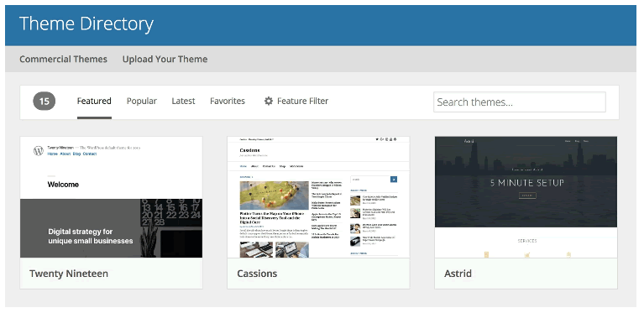Open the Astrid theme preview thumbnail
The height and width of the screenshot is (313, 644).
click(x=526, y=197)
